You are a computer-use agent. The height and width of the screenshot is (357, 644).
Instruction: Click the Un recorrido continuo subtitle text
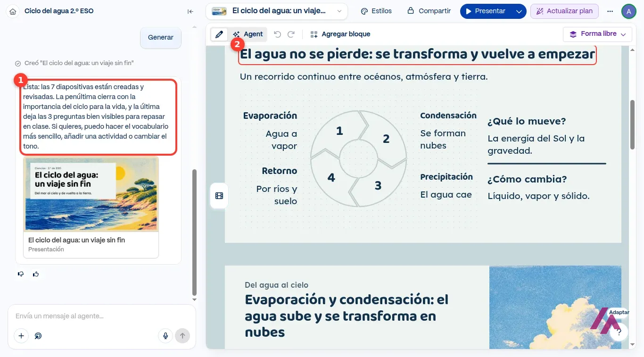[x=363, y=77]
